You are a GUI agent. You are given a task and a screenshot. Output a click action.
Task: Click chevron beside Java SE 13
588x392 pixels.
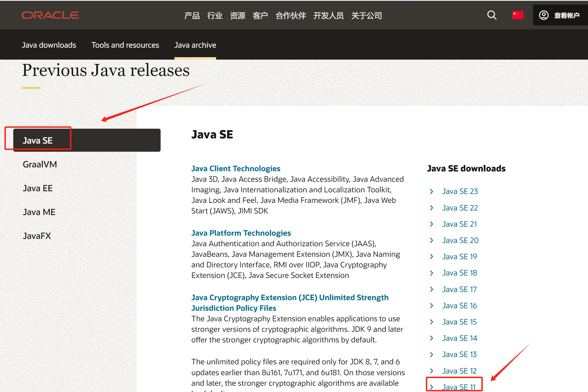(x=431, y=354)
